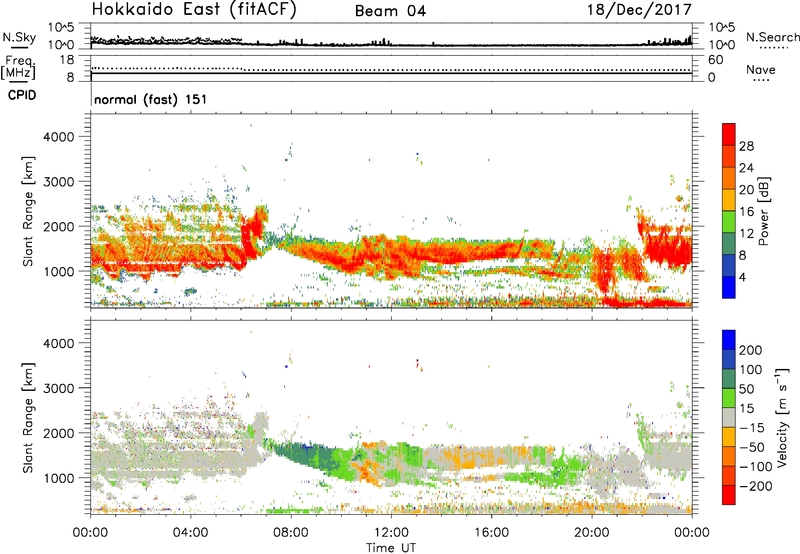Click the blue top segment of Velocity colorbar
The height and width of the screenshot is (554, 800).
[x=729, y=340]
